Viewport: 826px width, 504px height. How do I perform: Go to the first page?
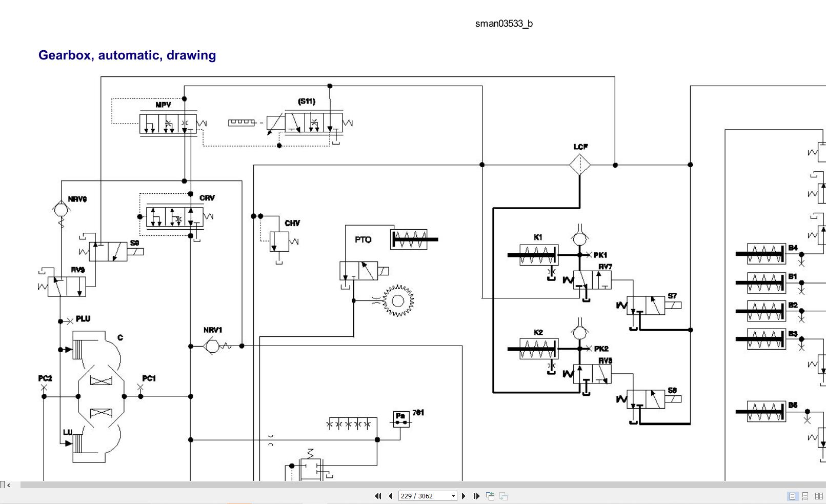point(378,496)
